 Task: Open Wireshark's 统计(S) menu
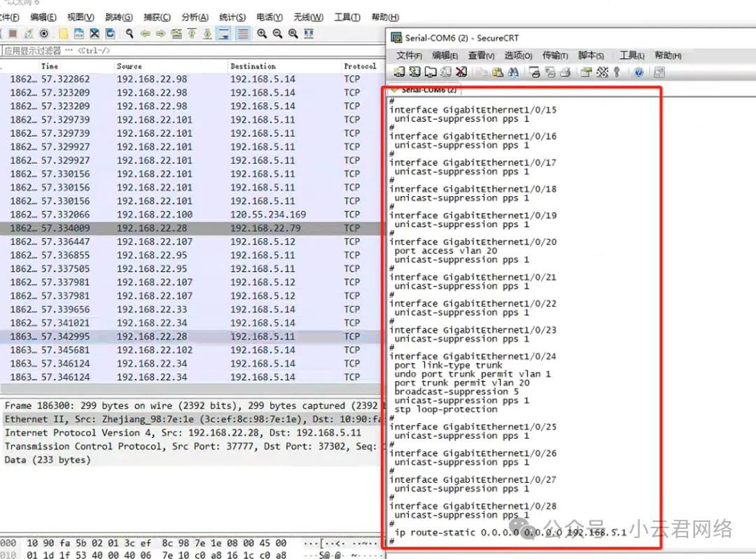click(232, 18)
